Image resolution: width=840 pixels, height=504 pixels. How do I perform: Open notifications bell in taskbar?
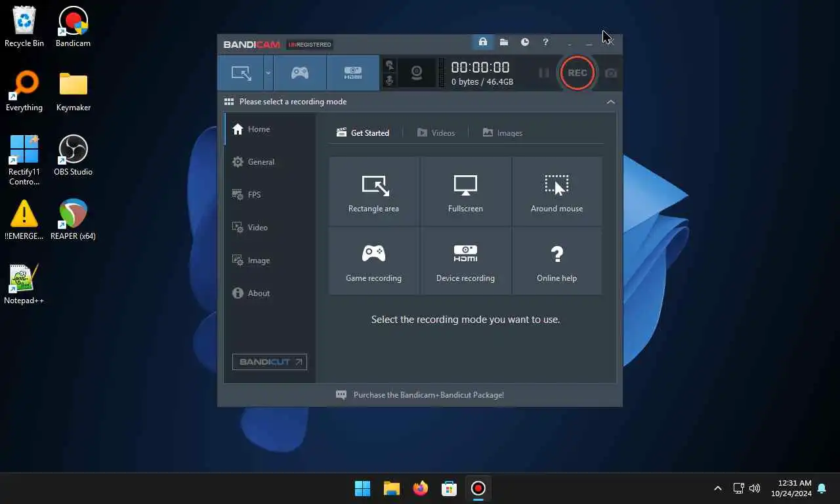(822, 488)
